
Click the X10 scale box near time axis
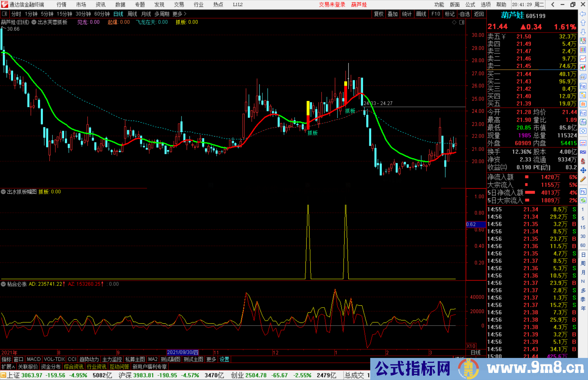click(471, 346)
